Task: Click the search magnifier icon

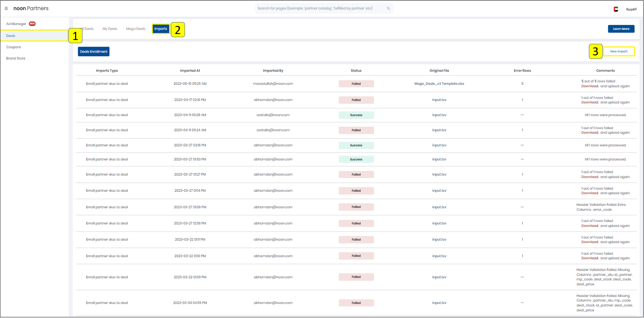Action: [x=389, y=8]
